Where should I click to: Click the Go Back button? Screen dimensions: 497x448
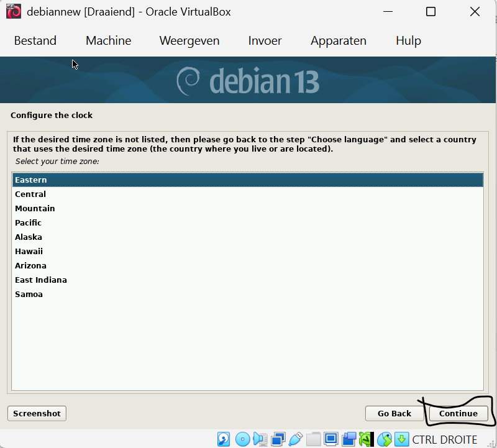click(x=394, y=413)
